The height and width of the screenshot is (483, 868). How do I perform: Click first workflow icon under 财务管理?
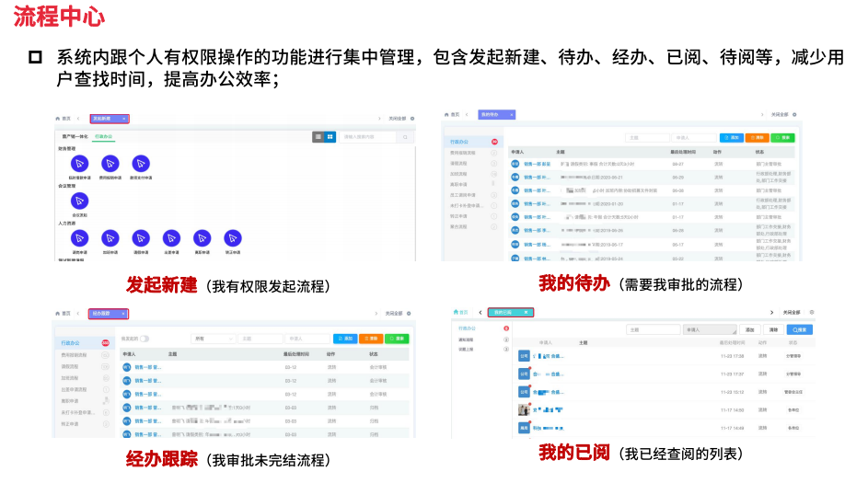[x=79, y=164]
